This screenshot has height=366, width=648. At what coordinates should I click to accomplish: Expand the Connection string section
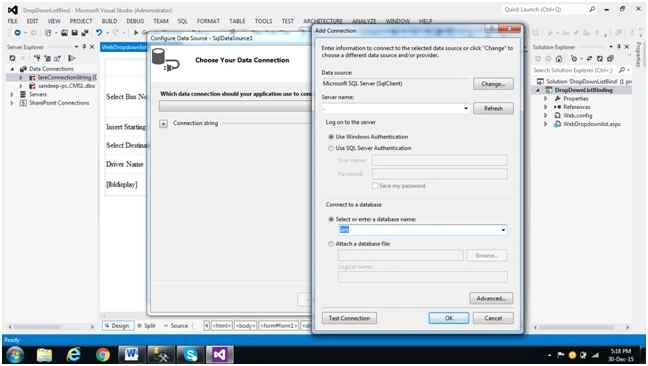[164, 124]
